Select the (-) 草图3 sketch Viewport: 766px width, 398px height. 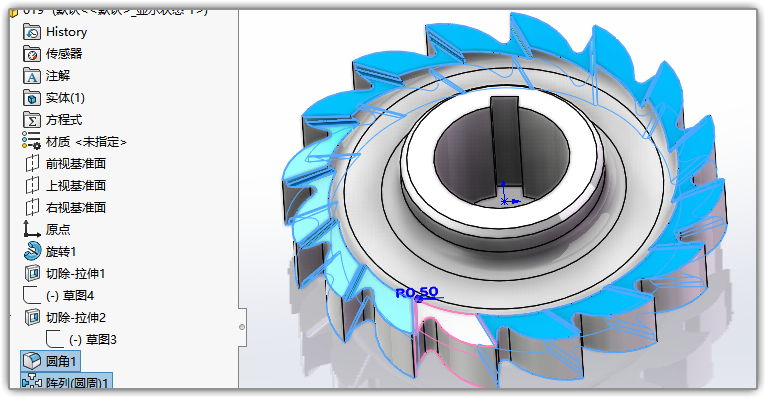coord(93,339)
